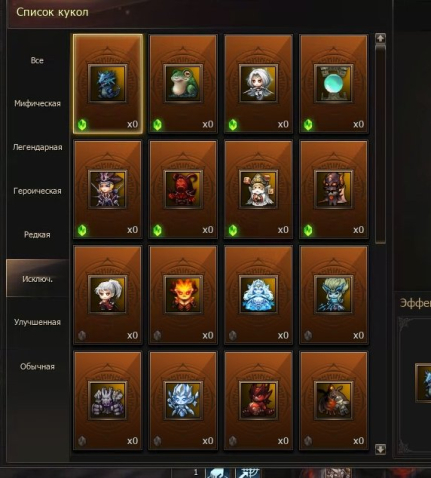Choose the purple witch hat doll

click(108, 189)
